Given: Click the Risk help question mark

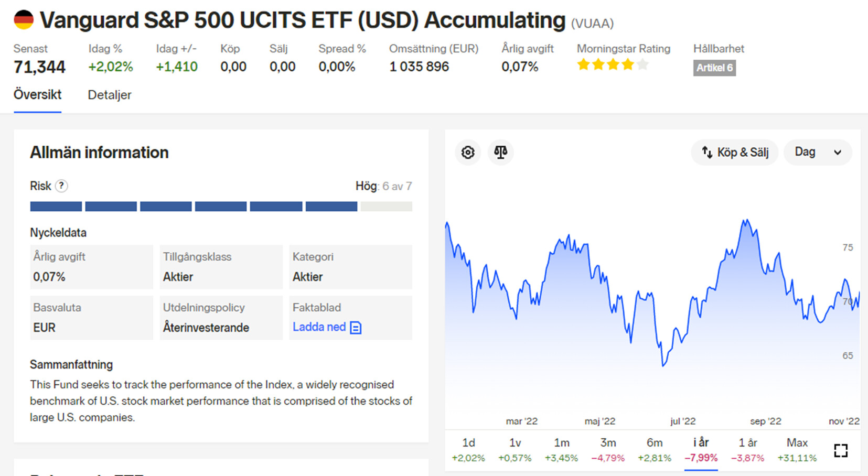Looking at the screenshot, I should [61, 186].
